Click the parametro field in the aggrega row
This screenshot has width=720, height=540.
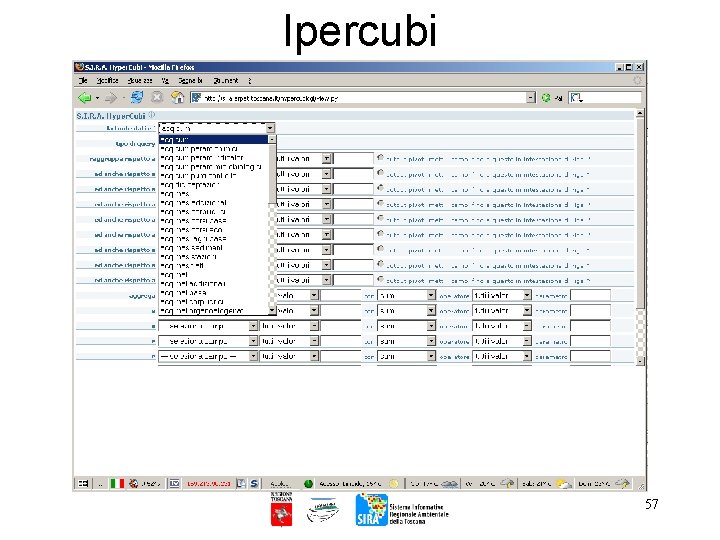(x=591, y=295)
